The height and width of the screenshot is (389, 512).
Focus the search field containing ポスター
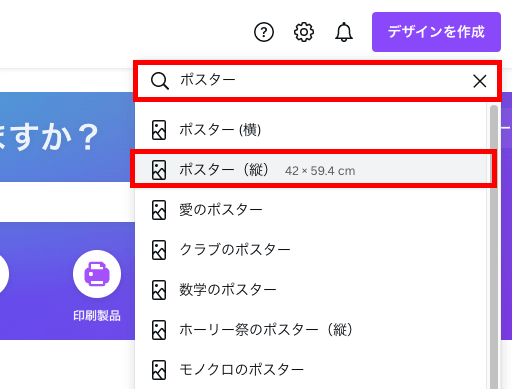pyautogui.click(x=317, y=81)
